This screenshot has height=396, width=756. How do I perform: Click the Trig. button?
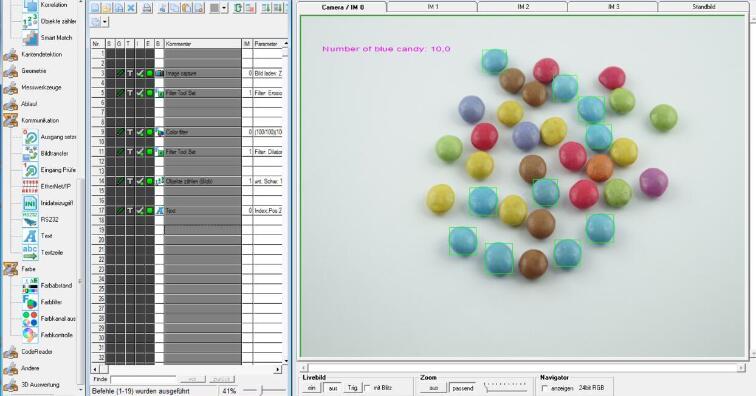click(352, 388)
